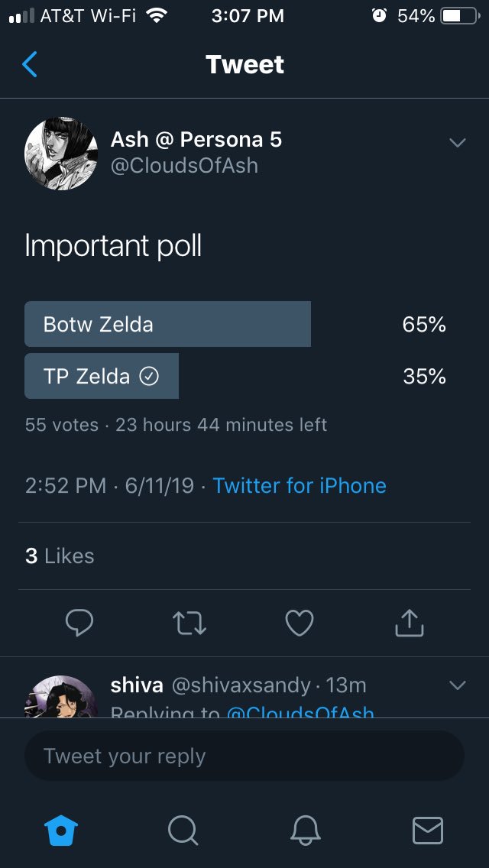Tap the checkmark on TP Zelda
The image size is (489, 868).
149,376
